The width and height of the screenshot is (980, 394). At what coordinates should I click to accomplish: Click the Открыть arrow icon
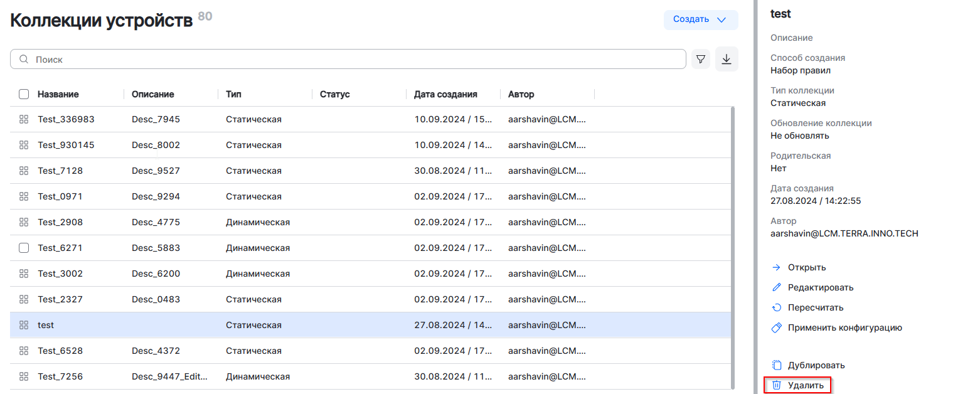[x=776, y=267]
